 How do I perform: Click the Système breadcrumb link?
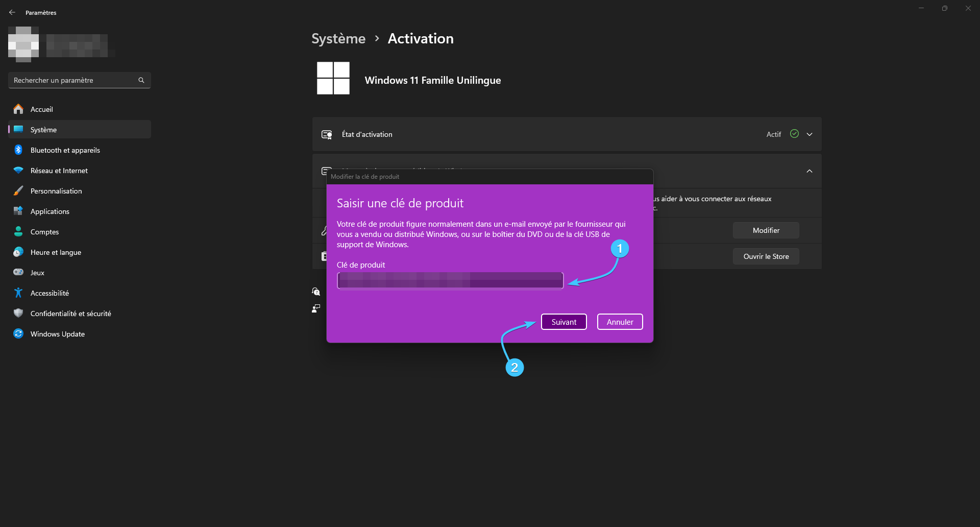coord(338,39)
